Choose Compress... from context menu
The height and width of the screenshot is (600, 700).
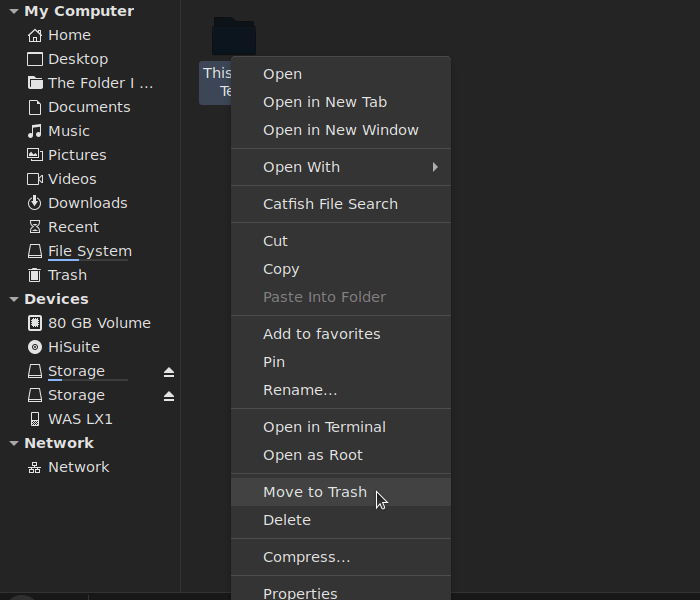306,557
